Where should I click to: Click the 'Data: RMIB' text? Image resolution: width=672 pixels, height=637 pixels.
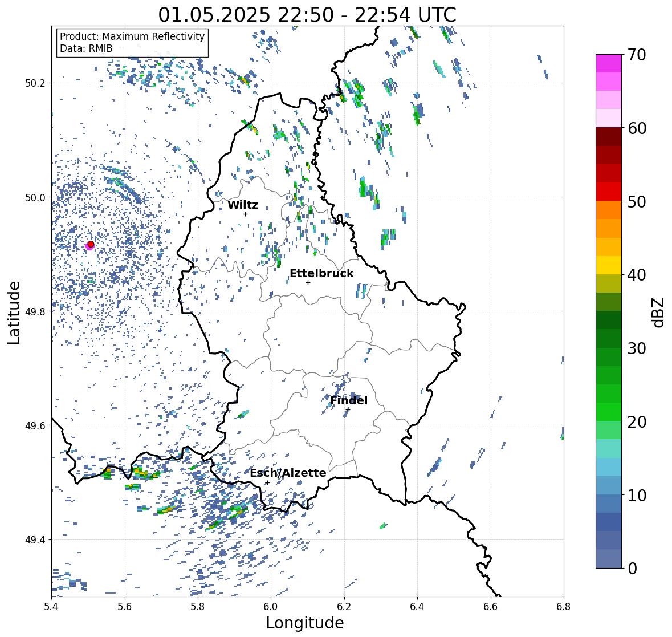pyautogui.click(x=86, y=48)
